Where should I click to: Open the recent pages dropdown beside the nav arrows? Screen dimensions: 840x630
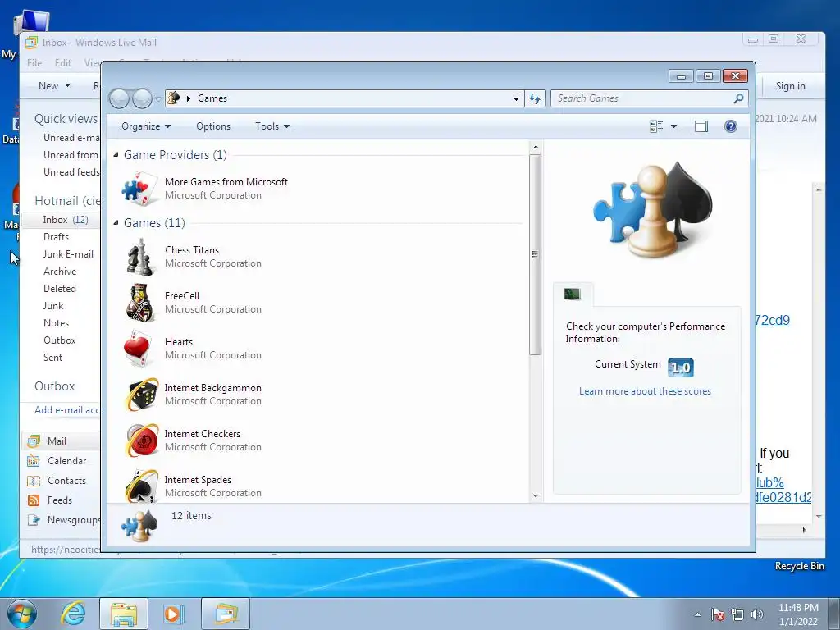158,98
